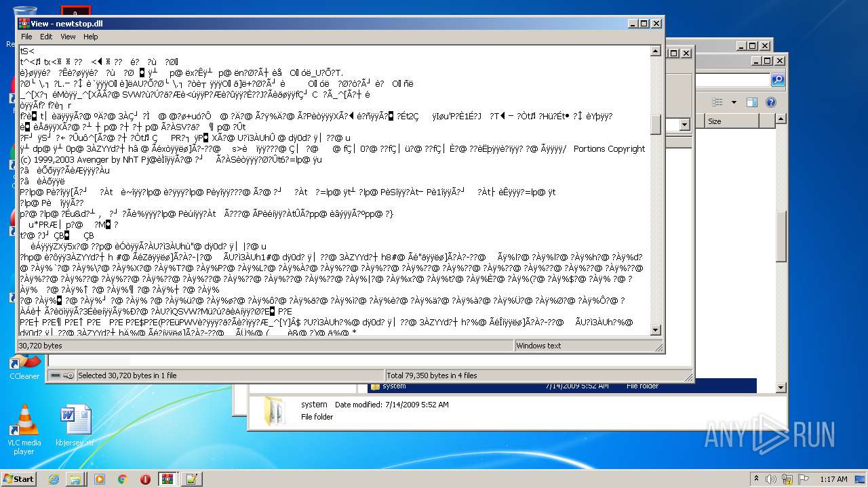
Task: Open volume control tray icon
Action: [771, 479]
